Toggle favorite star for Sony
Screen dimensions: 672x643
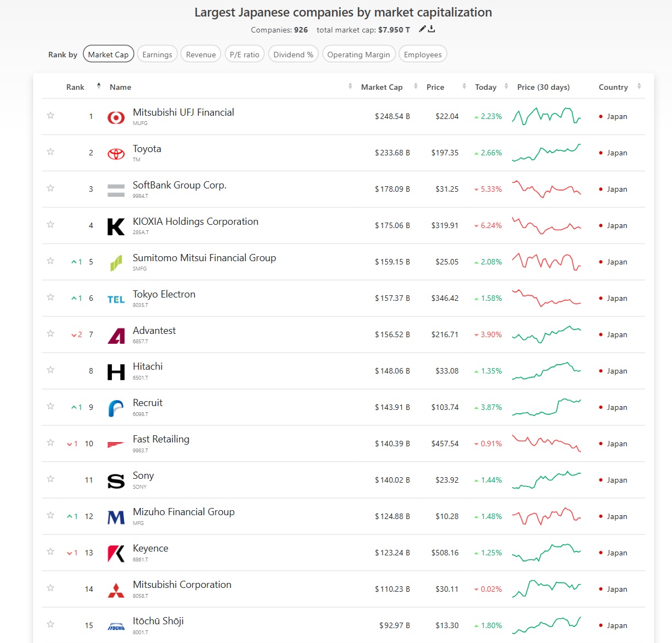(x=51, y=479)
